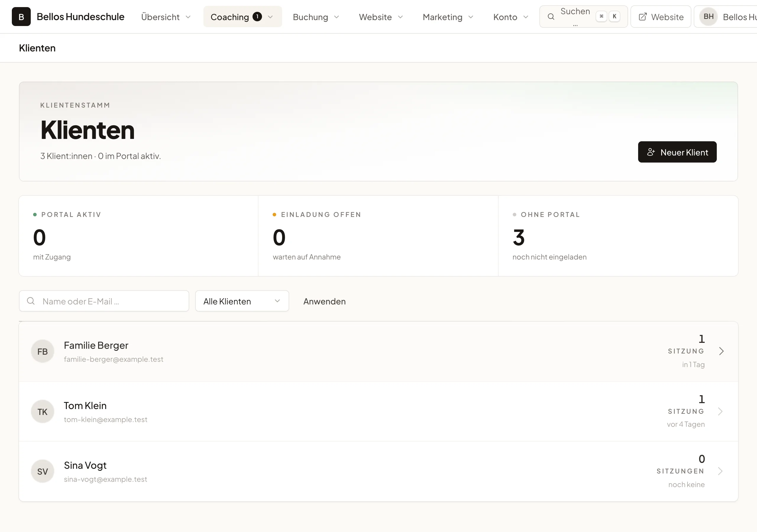Open the Buchung menu
Image resolution: width=757 pixels, height=532 pixels.
click(316, 17)
